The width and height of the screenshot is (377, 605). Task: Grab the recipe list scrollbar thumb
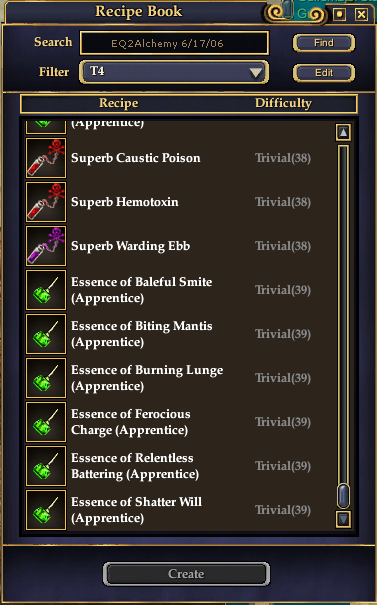[343, 495]
